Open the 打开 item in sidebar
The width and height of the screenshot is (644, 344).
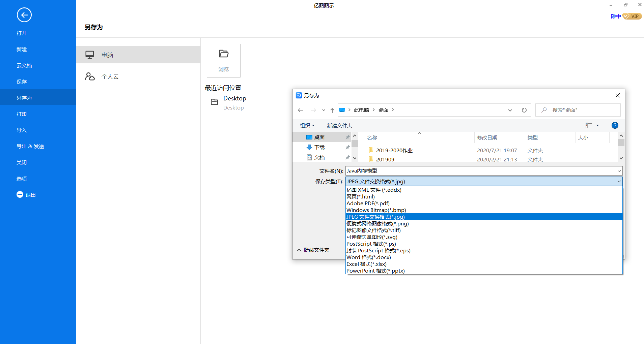coord(38,33)
